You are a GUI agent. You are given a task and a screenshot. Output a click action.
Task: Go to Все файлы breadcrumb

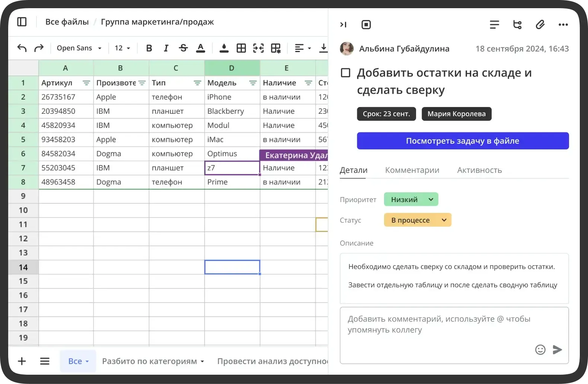(67, 22)
